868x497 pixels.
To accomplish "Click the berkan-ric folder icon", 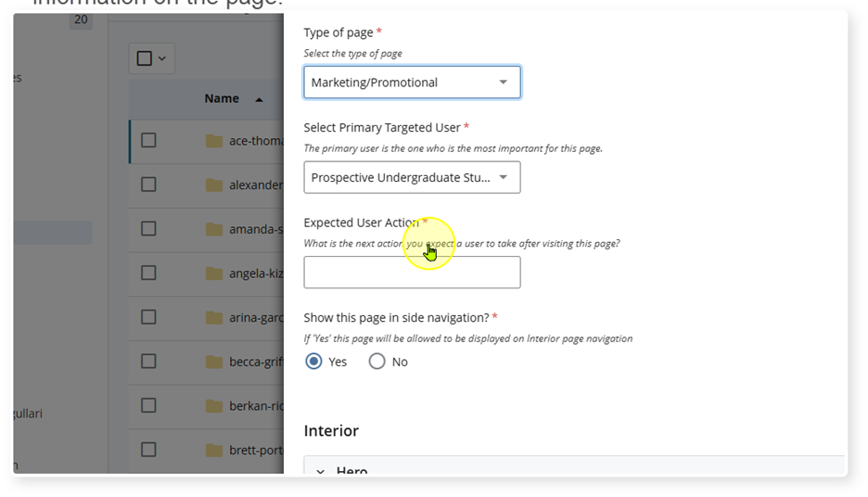I will (x=214, y=406).
